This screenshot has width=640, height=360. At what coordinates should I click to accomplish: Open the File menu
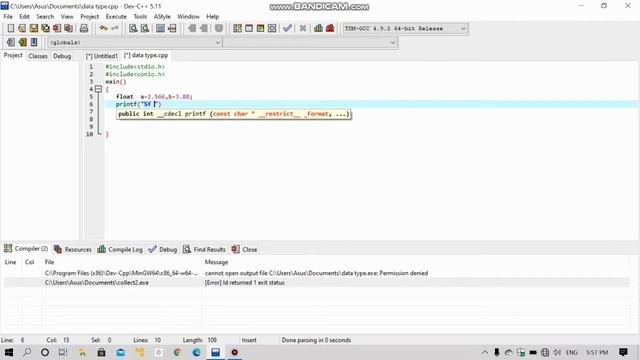pyautogui.click(x=8, y=16)
